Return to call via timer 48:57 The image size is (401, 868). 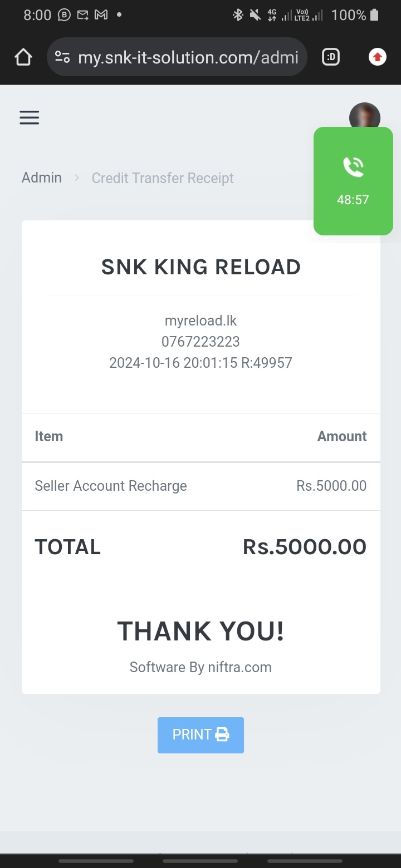(x=353, y=200)
